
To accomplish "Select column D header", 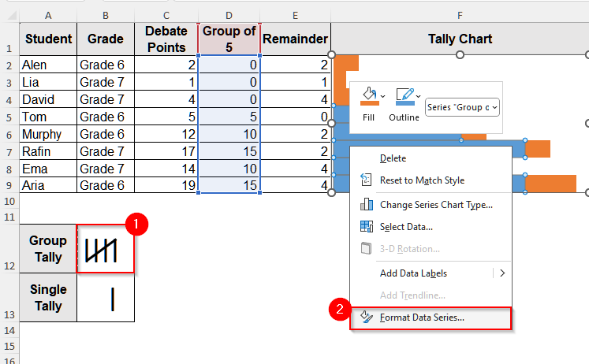I will pos(229,16).
